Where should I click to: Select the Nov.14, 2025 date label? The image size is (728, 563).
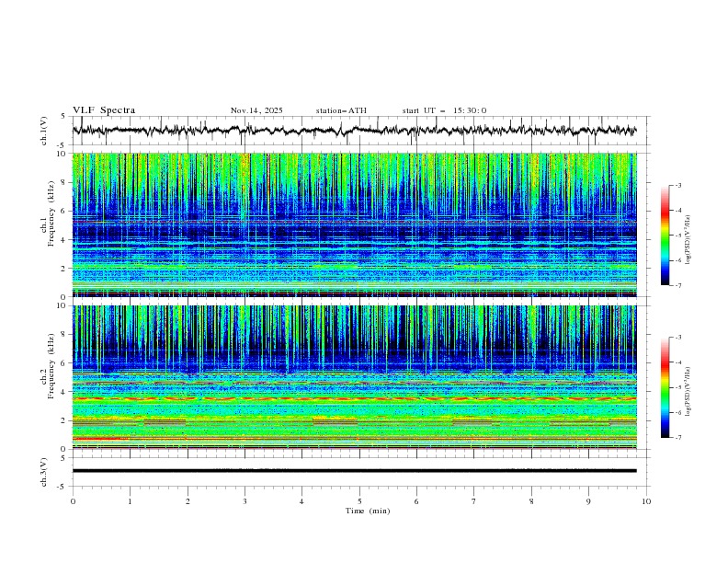(x=256, y=110)
